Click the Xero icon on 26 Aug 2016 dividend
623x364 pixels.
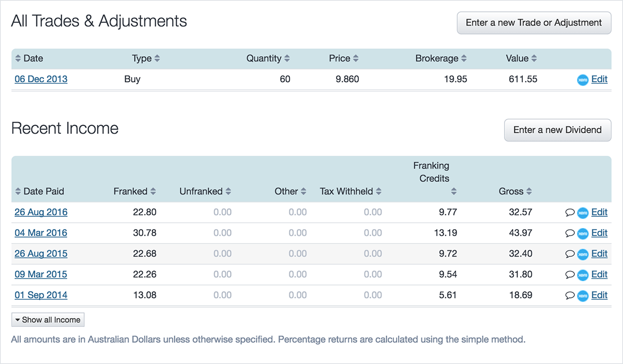583,213
